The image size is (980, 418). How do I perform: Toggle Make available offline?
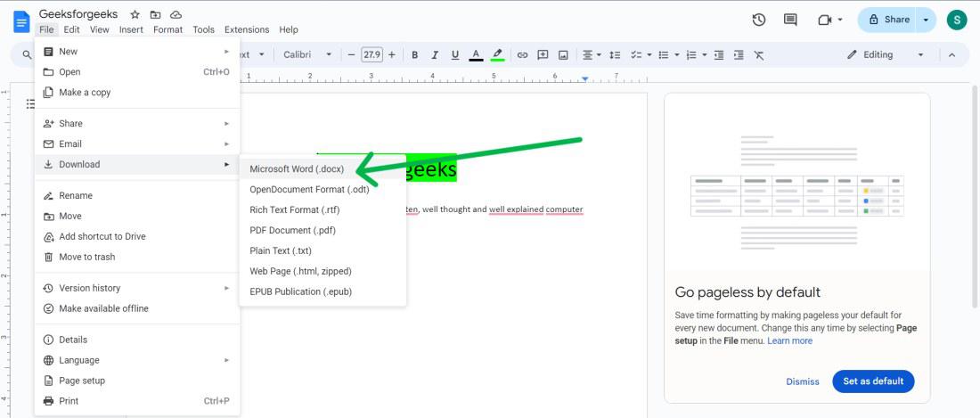pyautogui.click(x=137, y=308)
